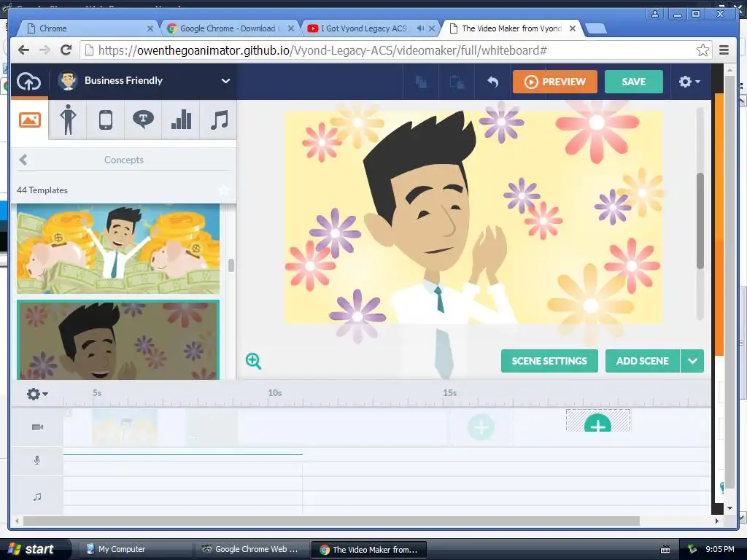
Task: Click the video camera track icon
Action: coord(37,427)
